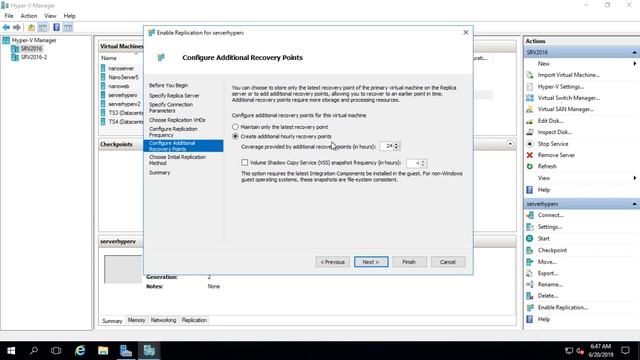Collapse the Checkpoints panel chevron
The width and height of the screenshot is (640, 360).
[510, 144]
